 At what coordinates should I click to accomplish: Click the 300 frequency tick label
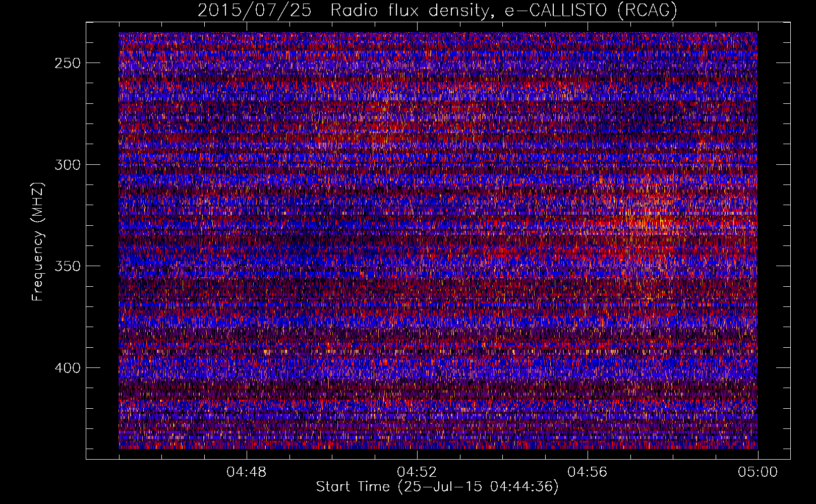coord(67,165)
